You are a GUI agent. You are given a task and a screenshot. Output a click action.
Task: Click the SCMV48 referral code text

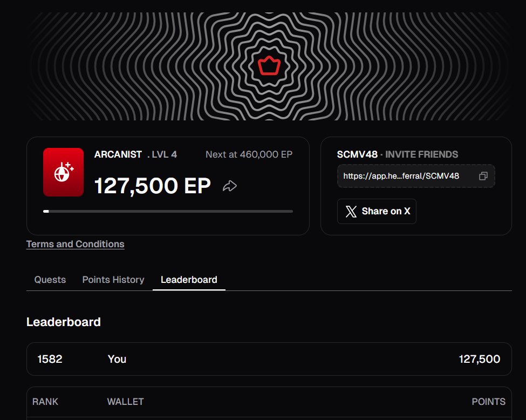[357, 154]
